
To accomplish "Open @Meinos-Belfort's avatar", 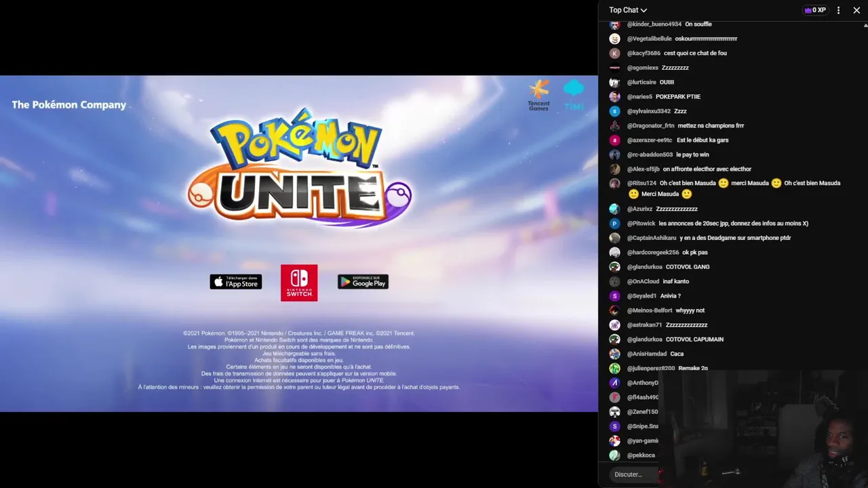I will [614, 310].
